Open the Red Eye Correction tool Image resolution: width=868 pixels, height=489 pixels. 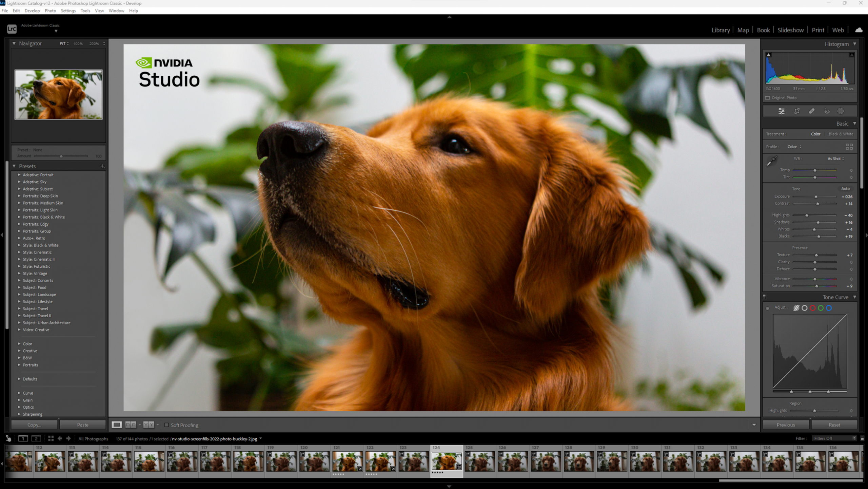click(x=827, y=111)
